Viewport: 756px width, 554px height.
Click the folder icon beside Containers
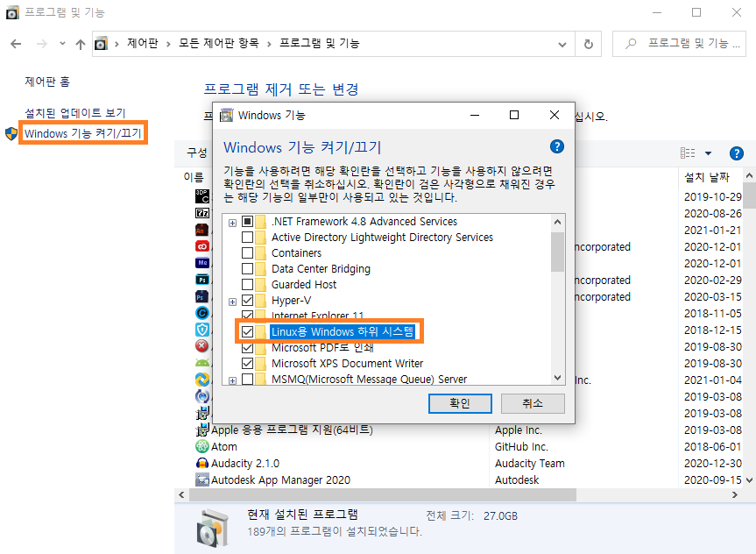[x=260, y=252]
